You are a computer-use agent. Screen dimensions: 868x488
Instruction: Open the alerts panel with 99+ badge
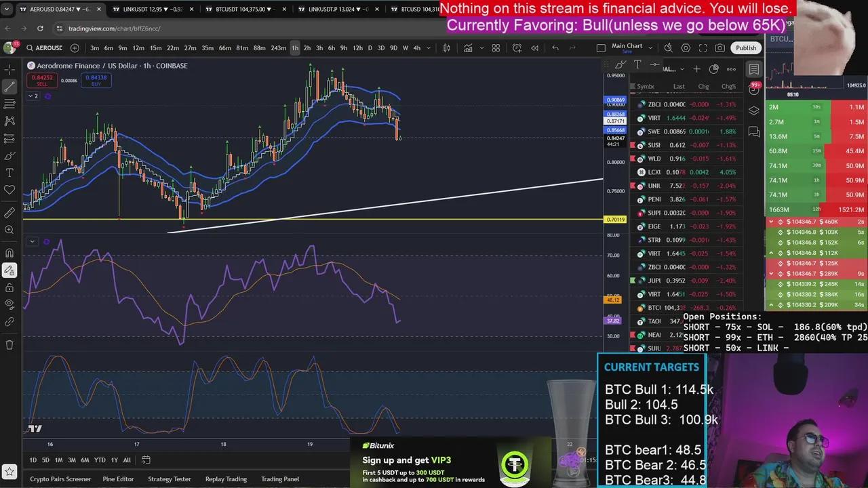(754, 89)
